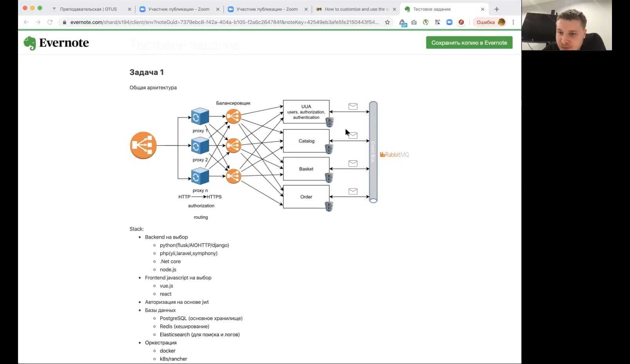
Task: Click the Балансировщик label
Action: [233, 103]
